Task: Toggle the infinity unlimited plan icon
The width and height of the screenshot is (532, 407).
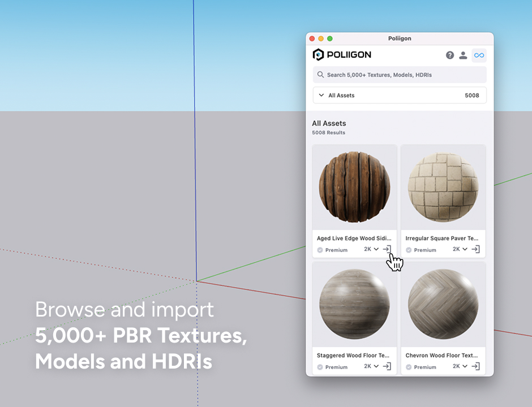Action: tap(479, 55)
